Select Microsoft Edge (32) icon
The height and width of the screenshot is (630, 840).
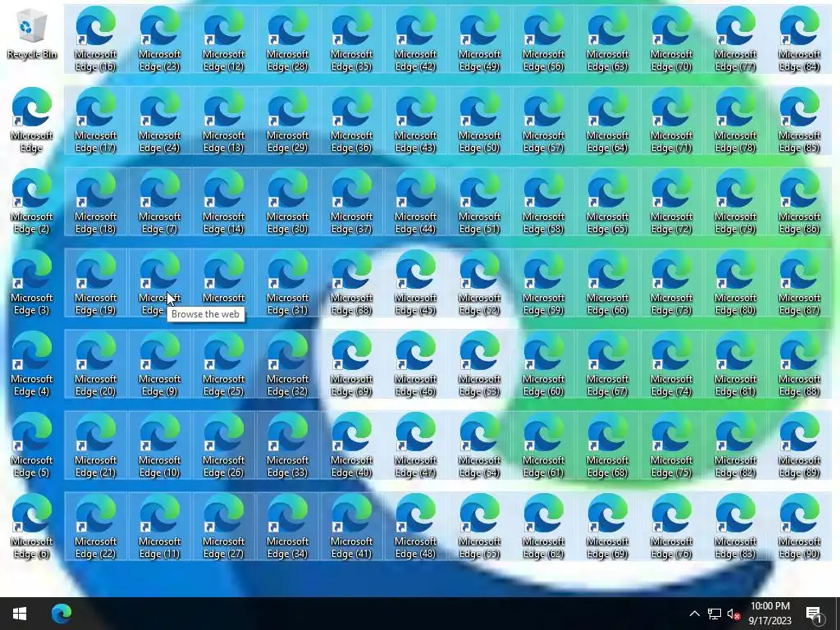(x=288, y=364)
